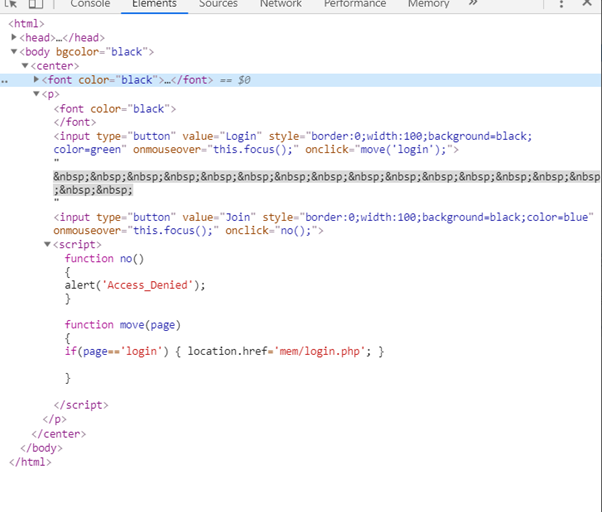Select the highlighted &nbsp; text node
Image resolution: width=602 pixels, height=512 pixels.
[x=326, y=183]
